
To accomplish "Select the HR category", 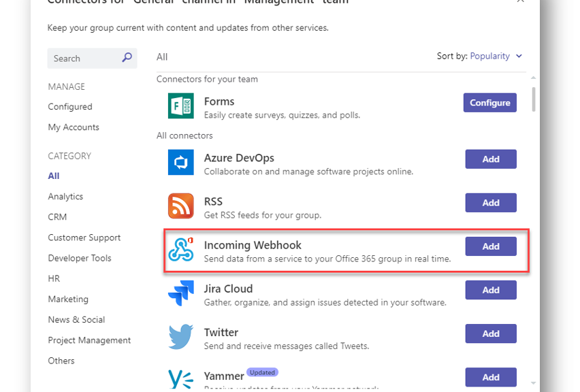I will [54, 278].
